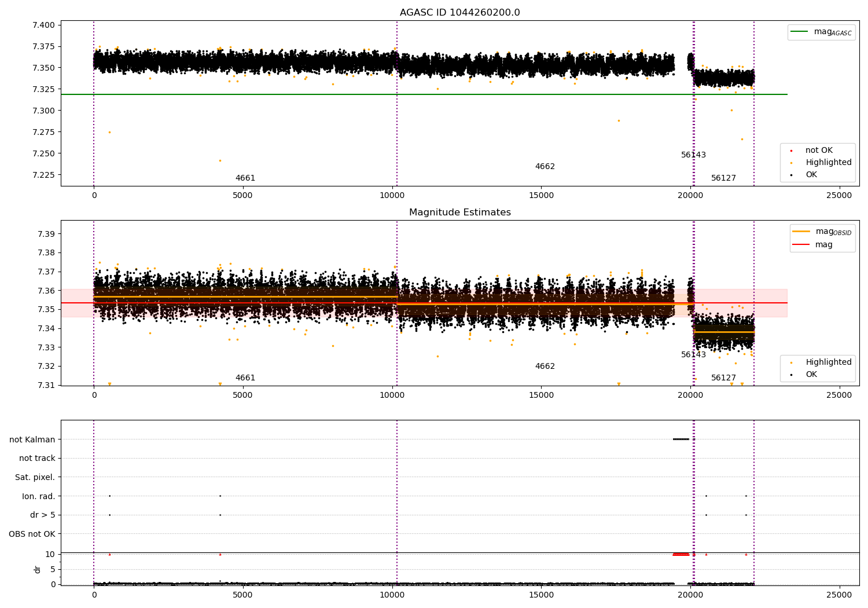868x608 pixels.
Task: Click the 4662 obsid label in the middle plot
Action: pos(545,367)
